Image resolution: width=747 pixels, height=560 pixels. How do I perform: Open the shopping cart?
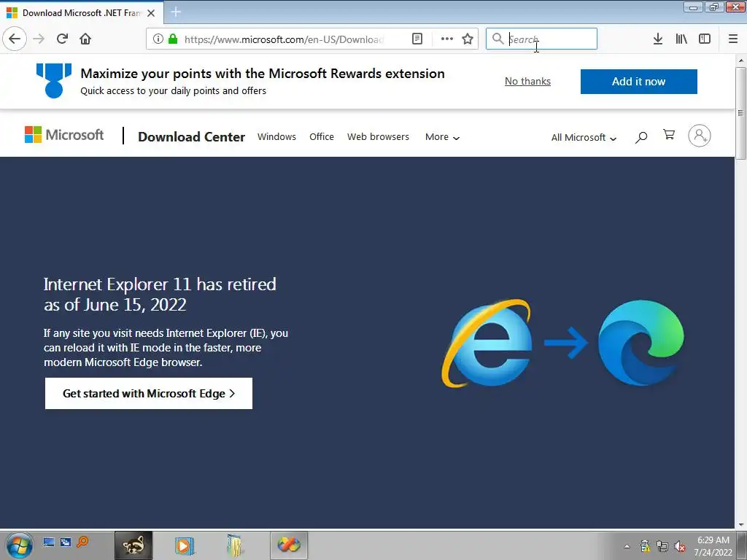tap(669, 135)
